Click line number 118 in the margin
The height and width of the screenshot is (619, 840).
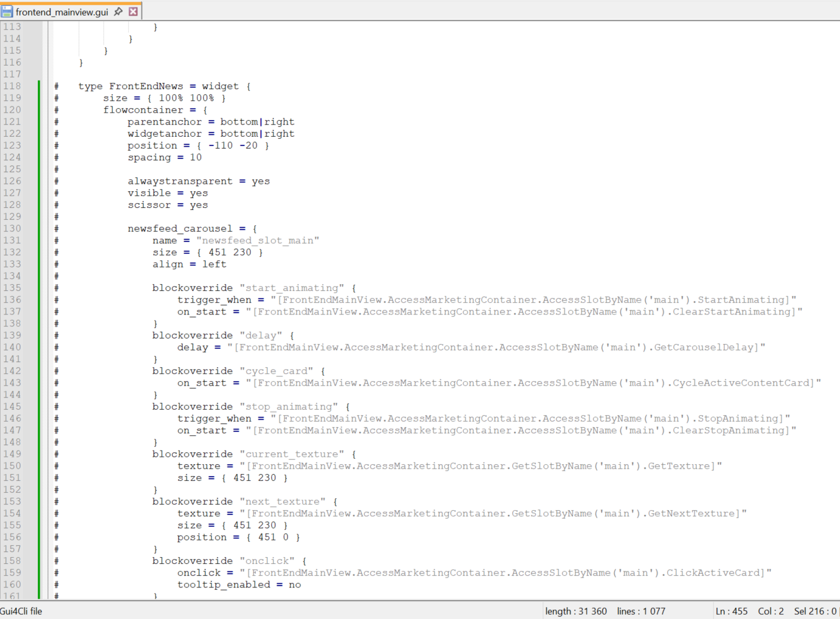[x=12, y=86]
